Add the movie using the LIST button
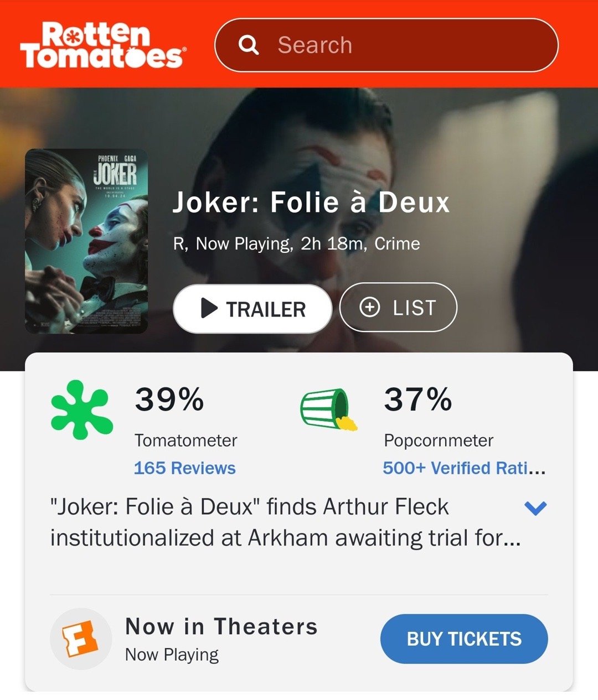The width and height of the screenshot is (598, 700). (398, 307)
